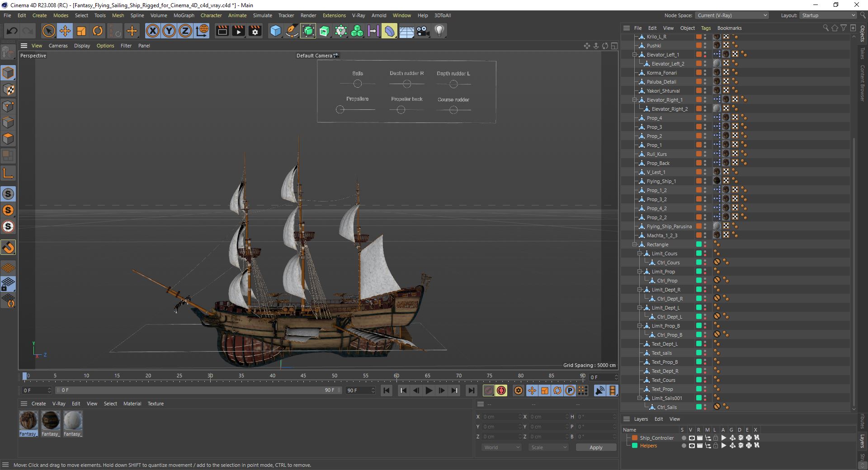The width and height of the screenshot is (868, 470).
Task: Click Create in material manager
Action: point(38,404)
